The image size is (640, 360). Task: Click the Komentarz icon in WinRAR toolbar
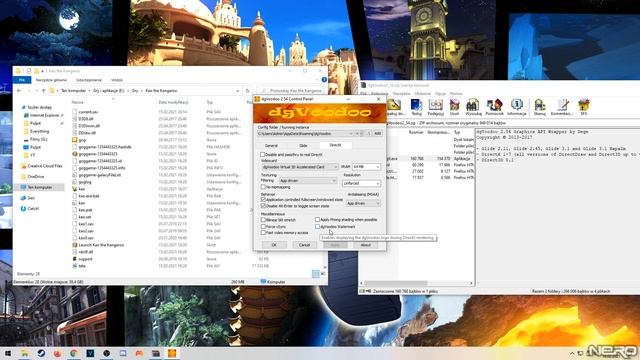[x=562, y=107]
